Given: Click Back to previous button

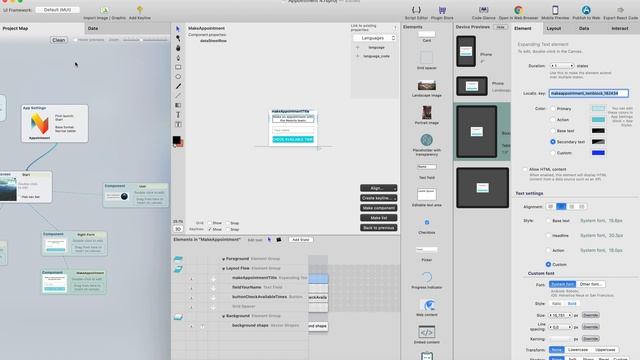Looking at the screenshot, I should coord(378,228).
